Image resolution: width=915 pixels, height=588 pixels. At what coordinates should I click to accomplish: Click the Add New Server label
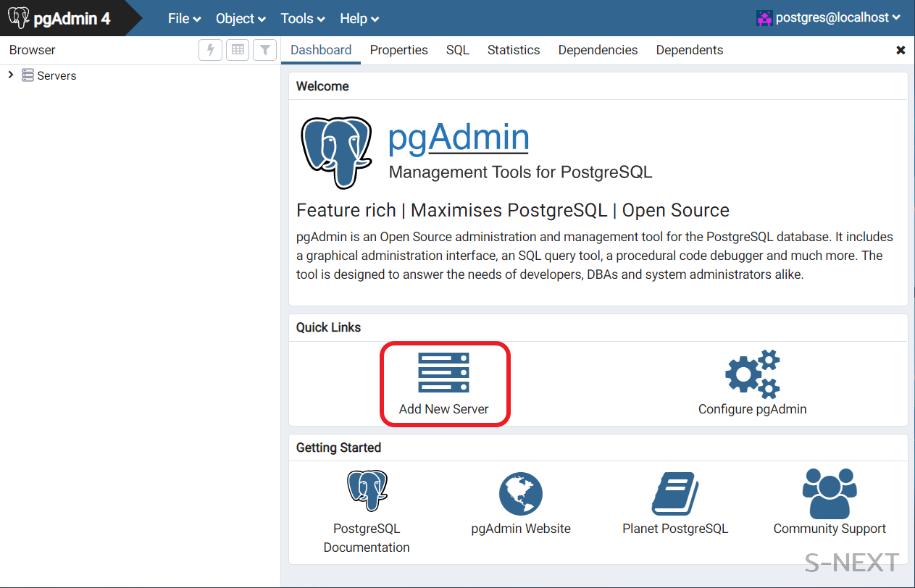pos(443,409)
